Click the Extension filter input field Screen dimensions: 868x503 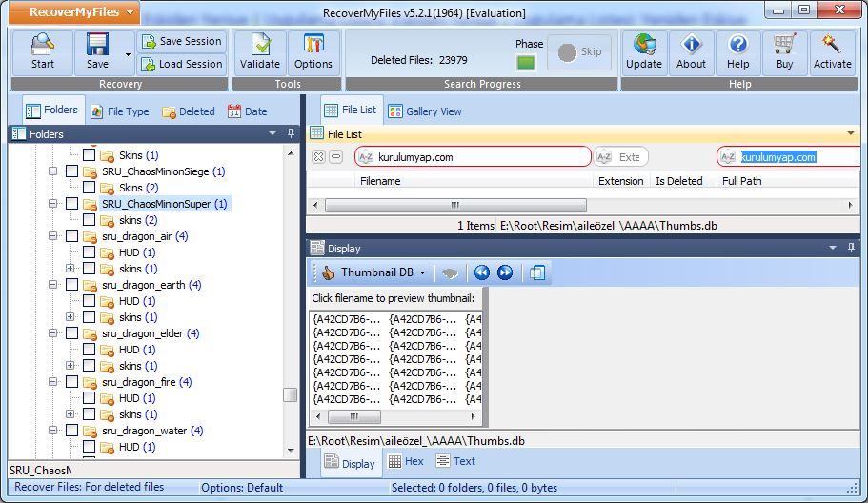pos(620,156)
